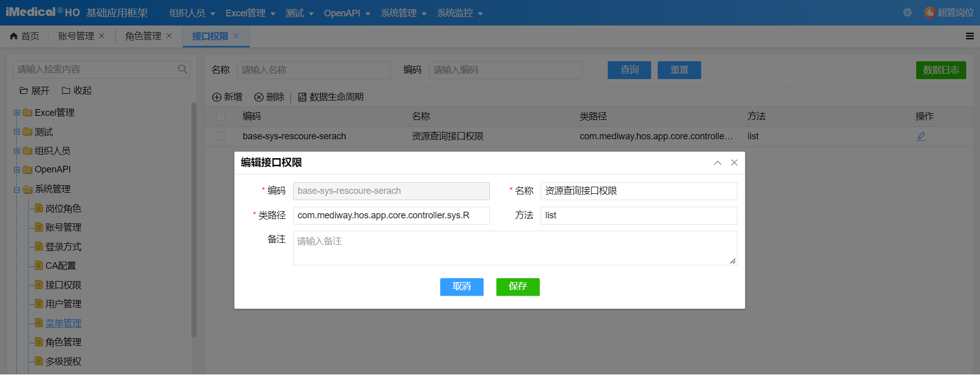The height and width of the screenshot is (377, 980).
Task: Open 数据生命周期 data lifecycle
Action: tap(330, 97)
